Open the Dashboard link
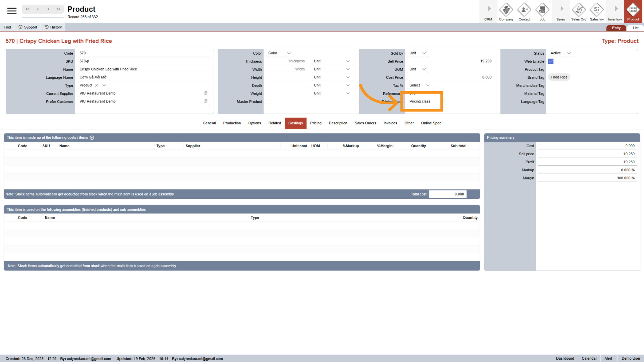Screen dimensions: 644x362 coord(565,358)
